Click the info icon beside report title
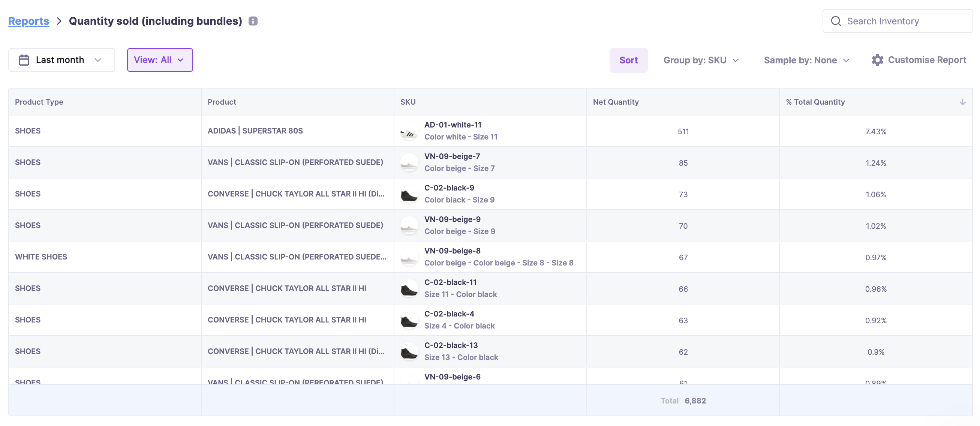 253,21
